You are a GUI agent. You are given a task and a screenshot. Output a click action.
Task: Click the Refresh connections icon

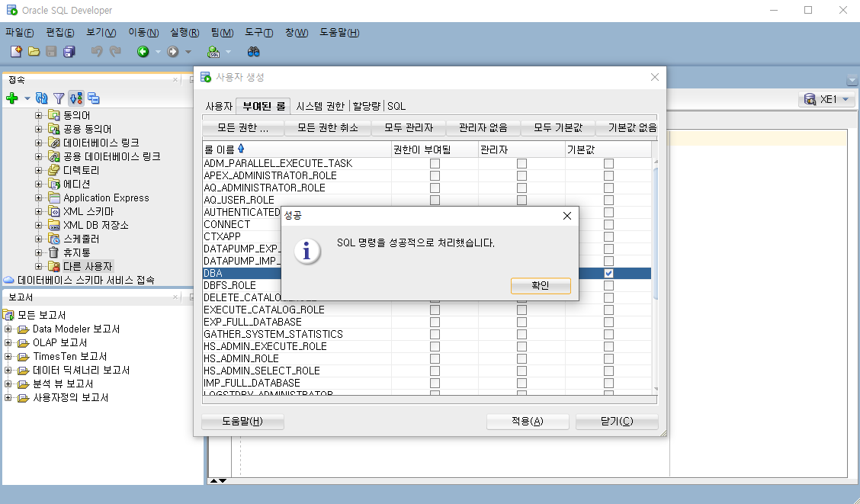coord(42,98)
